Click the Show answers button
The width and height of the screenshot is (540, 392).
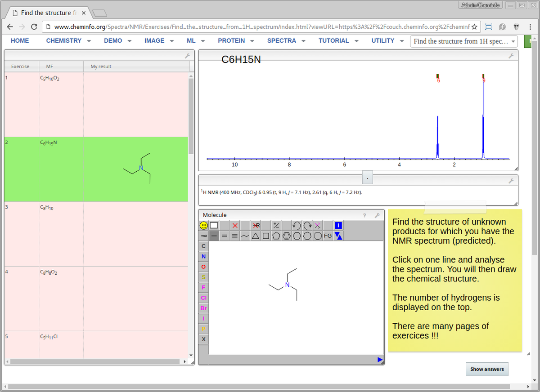point(487,369)
